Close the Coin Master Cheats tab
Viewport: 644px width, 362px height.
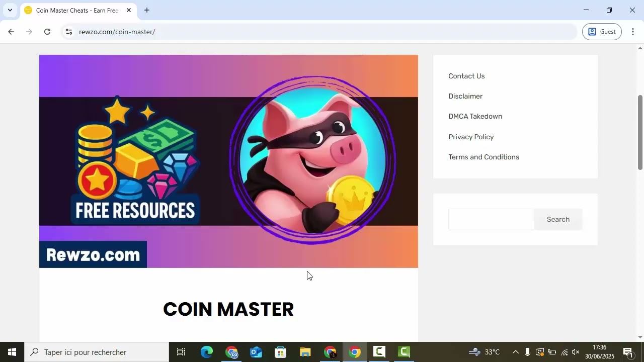(128, 10)
